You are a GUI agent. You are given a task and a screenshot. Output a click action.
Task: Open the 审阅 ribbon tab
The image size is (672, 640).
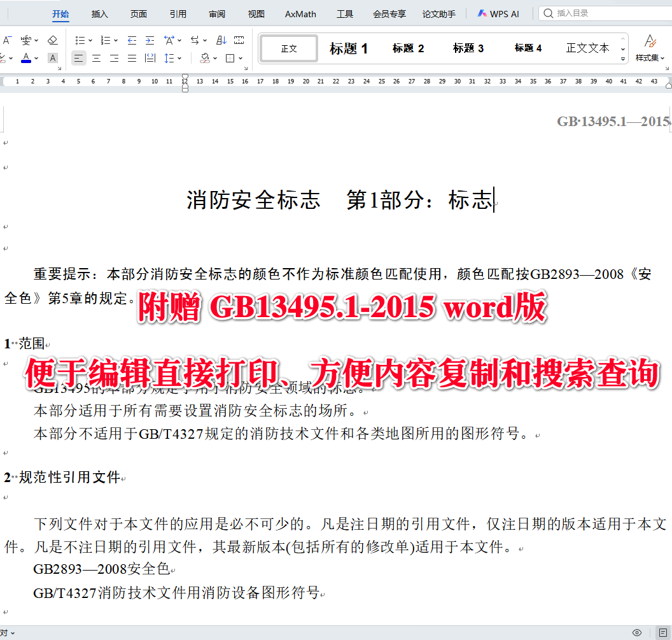pyautogui.click(x=217, y=13)
